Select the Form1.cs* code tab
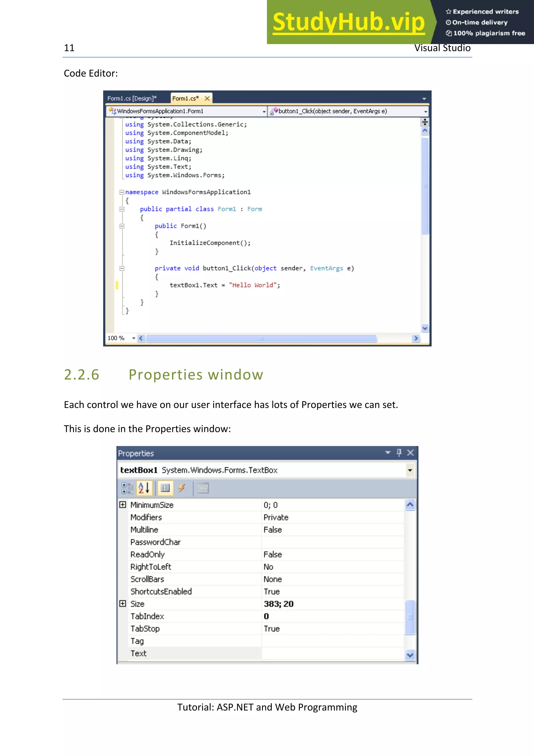 tap(186, 98)
